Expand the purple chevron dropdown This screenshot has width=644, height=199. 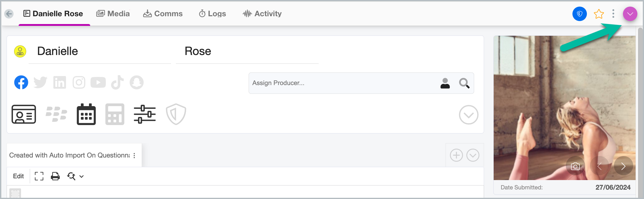pyautogui.click(x=630, y=14)
